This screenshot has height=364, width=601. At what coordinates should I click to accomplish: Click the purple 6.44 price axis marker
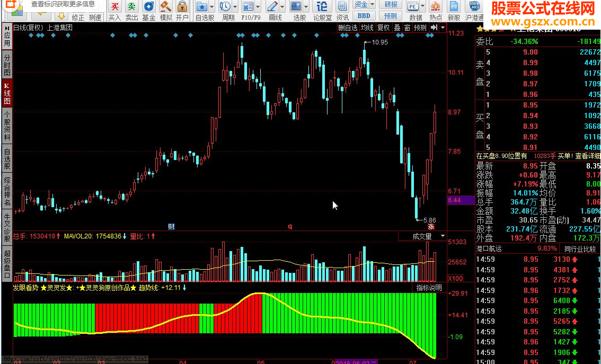[461, 200]
